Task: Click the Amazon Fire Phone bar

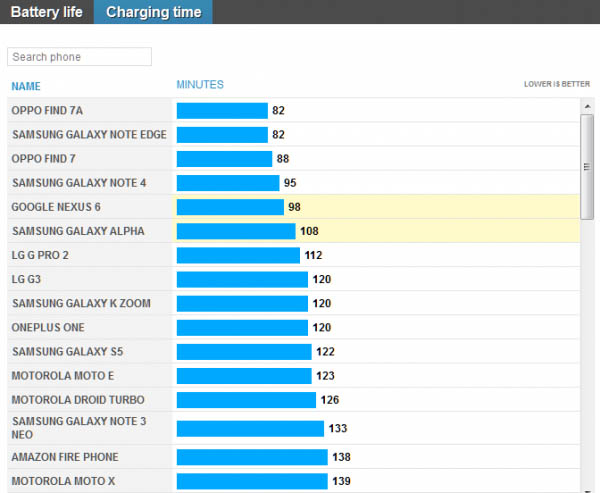Action: point(252,457)
